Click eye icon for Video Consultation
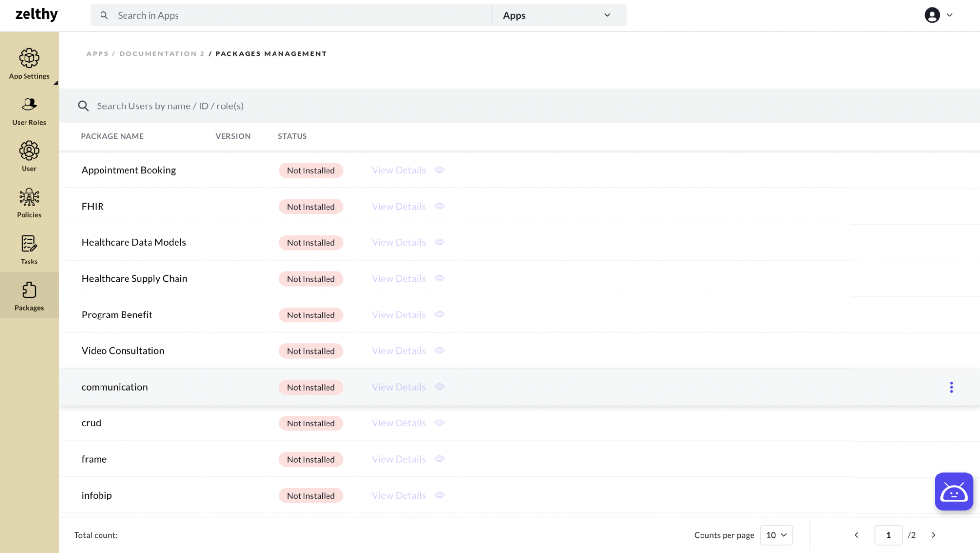980x553 pixels. (440, 350)
